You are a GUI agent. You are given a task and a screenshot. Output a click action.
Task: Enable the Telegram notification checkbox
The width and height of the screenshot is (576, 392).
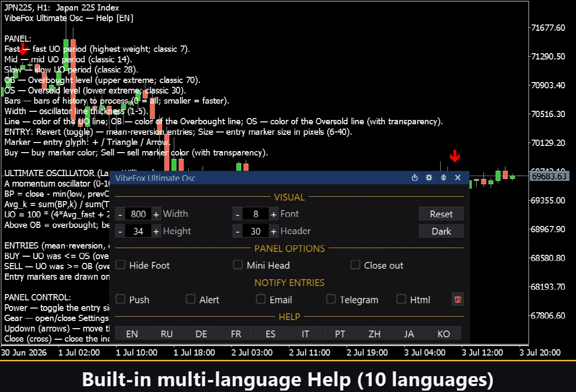coord(331,299)
